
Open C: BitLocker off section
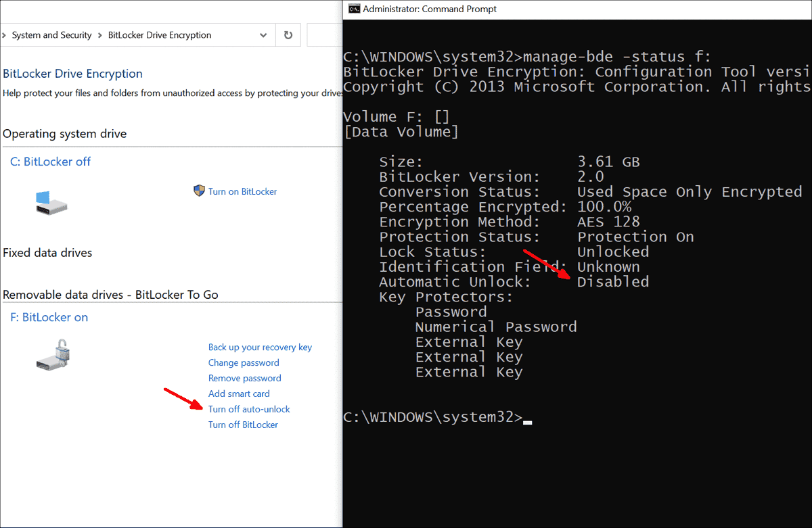[x=50, y=162]
